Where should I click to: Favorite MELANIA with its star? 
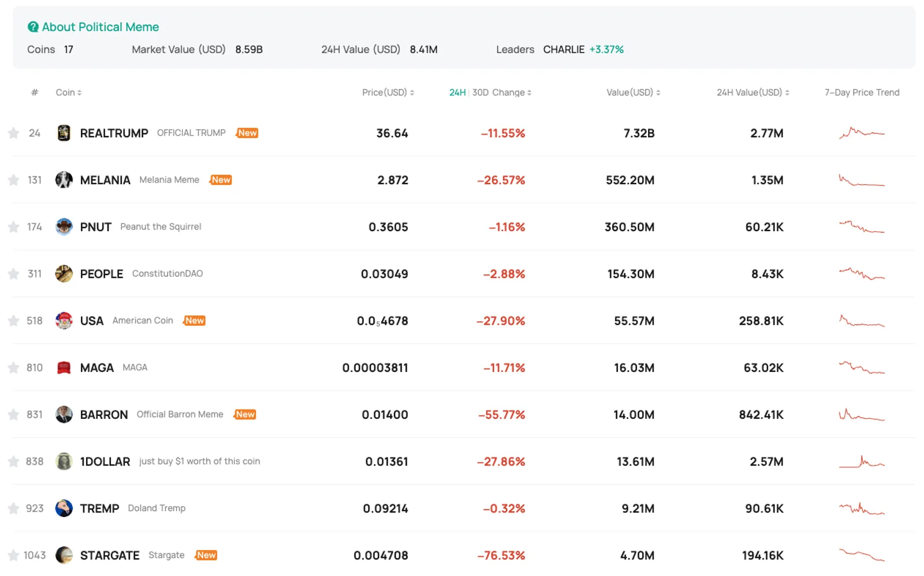(13, 180)
